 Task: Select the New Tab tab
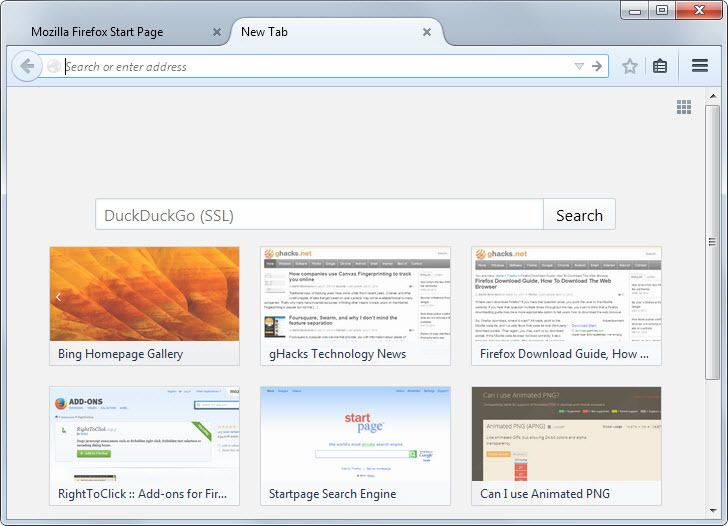pyautogui.click(x=336, y=32)
